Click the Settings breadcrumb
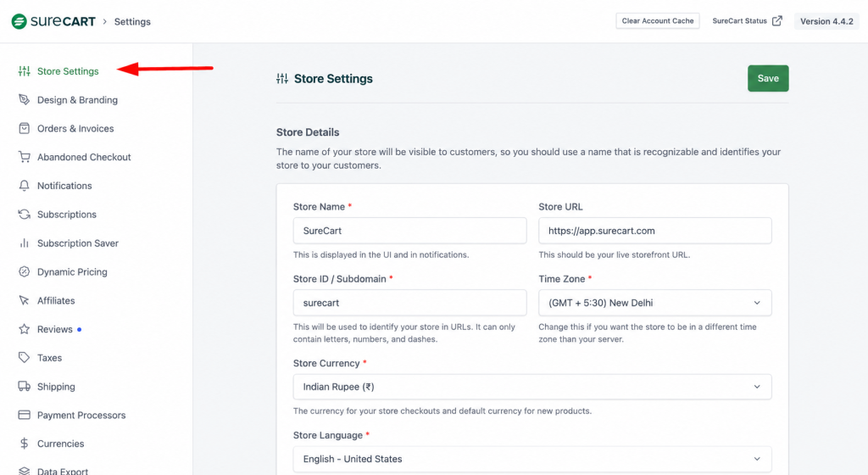 pos(132,21)
